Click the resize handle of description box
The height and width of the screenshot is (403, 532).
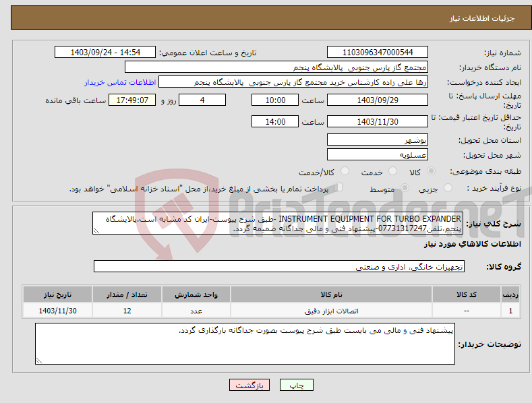(x=96, y=231)
